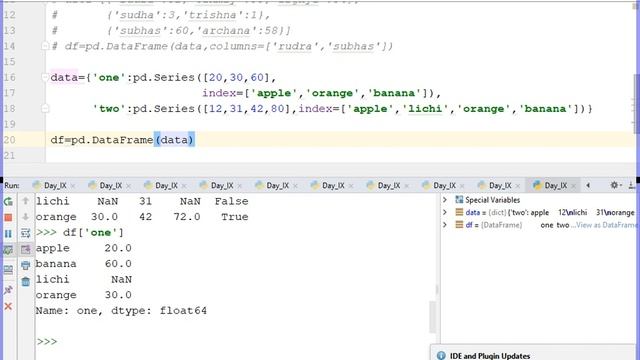640x360 pixels.
Task: Close the active Day_IX tab
Action: point(573,186)
